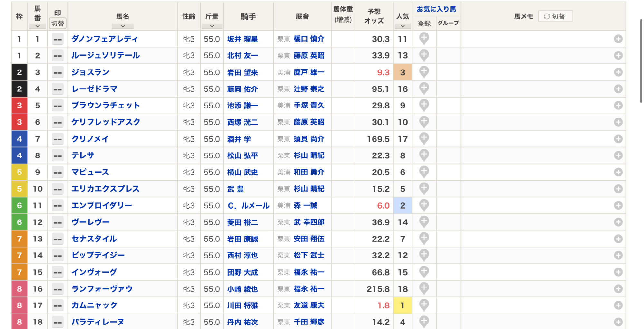Toggle mark box for クリノメイ
Viewport: 644px width, 329px height.
(x=58, y=139)
